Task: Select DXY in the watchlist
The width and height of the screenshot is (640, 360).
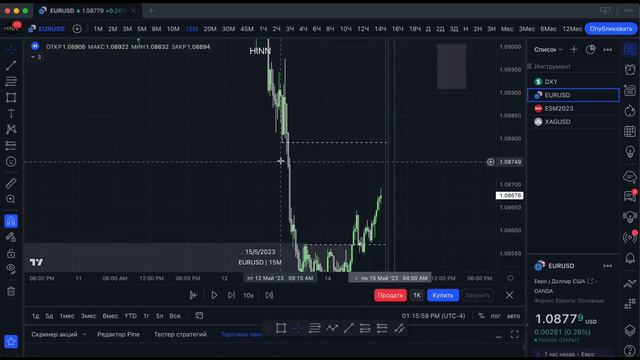Action: click(573, 82)
